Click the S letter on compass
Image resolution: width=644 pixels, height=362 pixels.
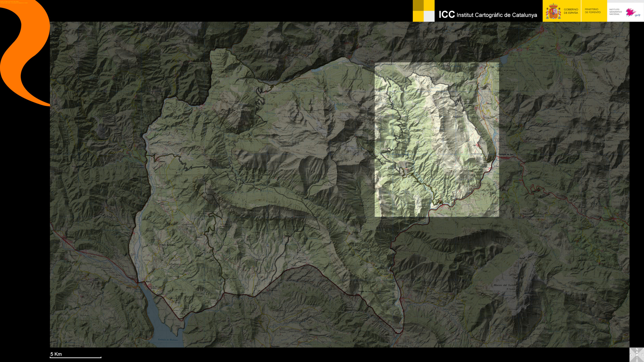(x=637, y=360)
